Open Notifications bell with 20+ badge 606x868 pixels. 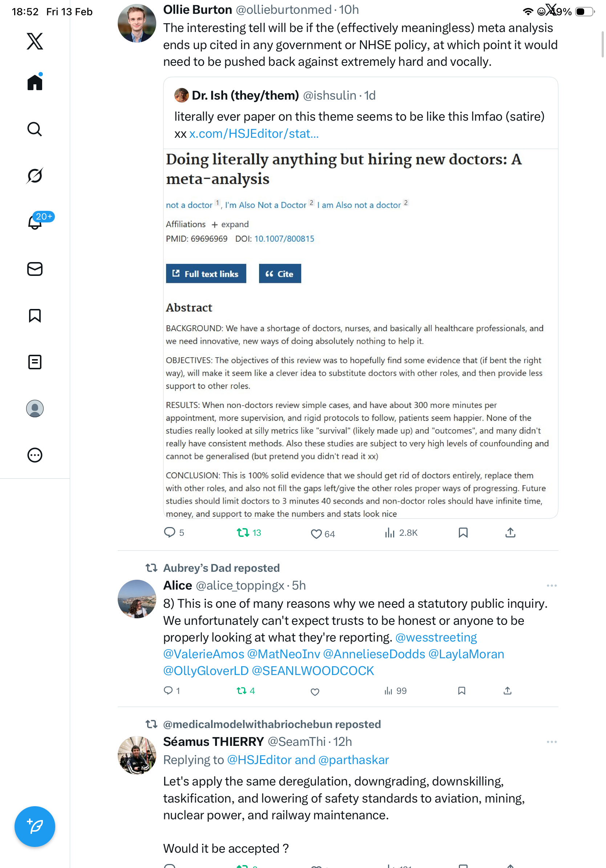pyautogui.click(x=35, y=222)
